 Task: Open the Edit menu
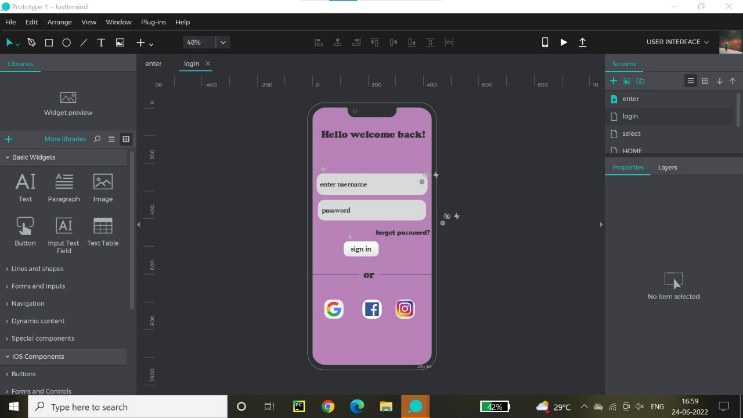[31, 22]
